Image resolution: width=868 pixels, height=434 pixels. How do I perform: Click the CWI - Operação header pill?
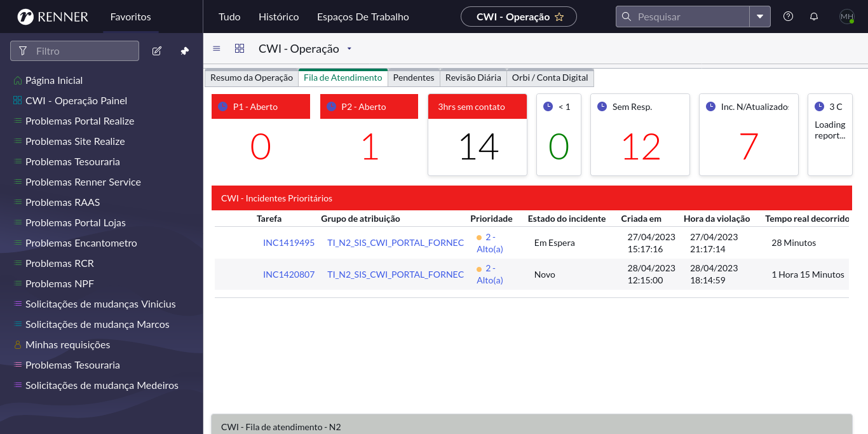(519, 17)
